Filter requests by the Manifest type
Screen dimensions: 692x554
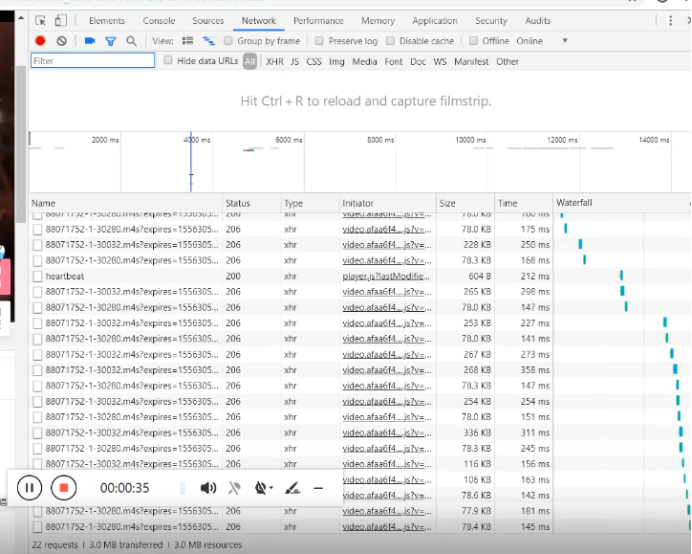click(x=471, y=61)
